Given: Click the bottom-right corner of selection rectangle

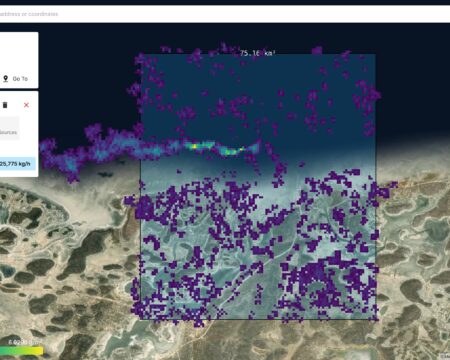Looking at the screenshot, I should (x=376, y=319).
